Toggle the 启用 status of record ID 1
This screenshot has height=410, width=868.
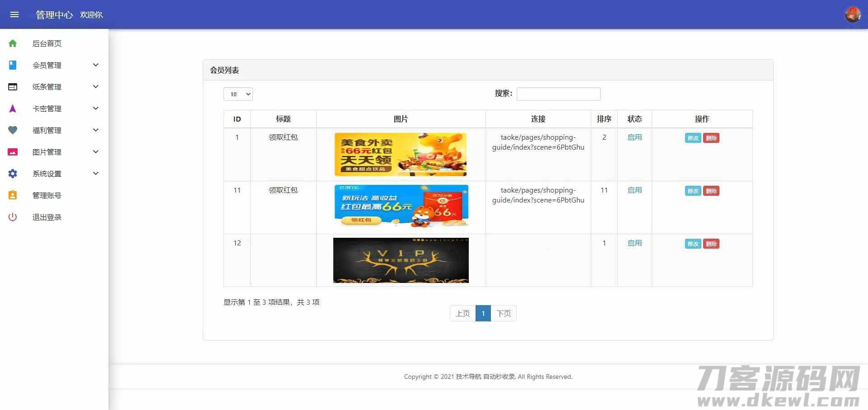(x=634, y=137)
